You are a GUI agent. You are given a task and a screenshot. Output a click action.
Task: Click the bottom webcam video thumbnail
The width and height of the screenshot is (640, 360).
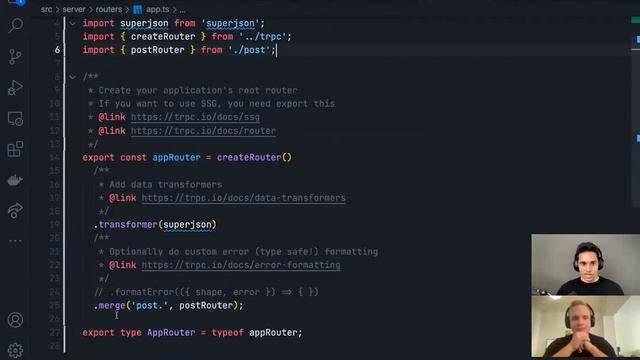tap(586, 327)
